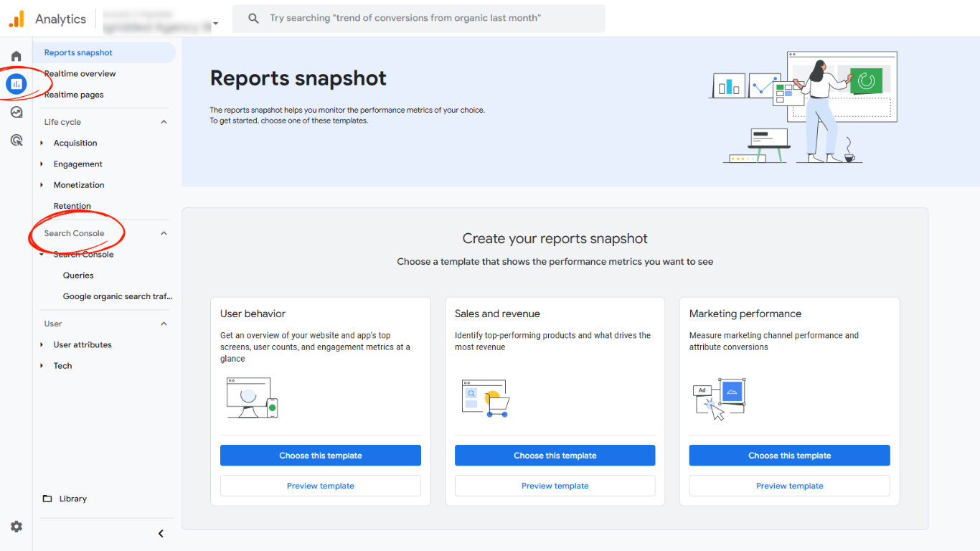Screen dimensions: 980x551
Task: Click the circled Reports icon
Action: [x=16, y=83]
